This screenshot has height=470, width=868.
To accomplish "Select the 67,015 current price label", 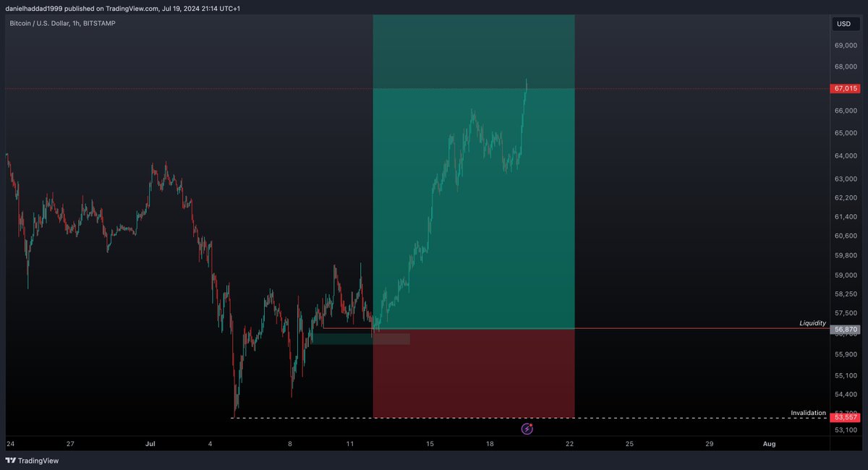I will pyautogui.click(x=846, y=88).
